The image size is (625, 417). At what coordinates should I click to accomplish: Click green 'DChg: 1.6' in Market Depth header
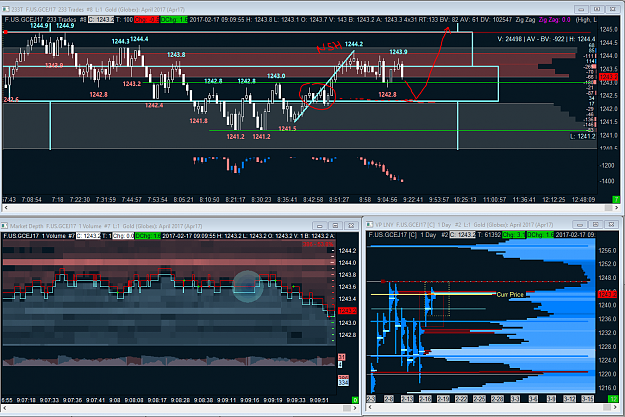tap(148, 236)
